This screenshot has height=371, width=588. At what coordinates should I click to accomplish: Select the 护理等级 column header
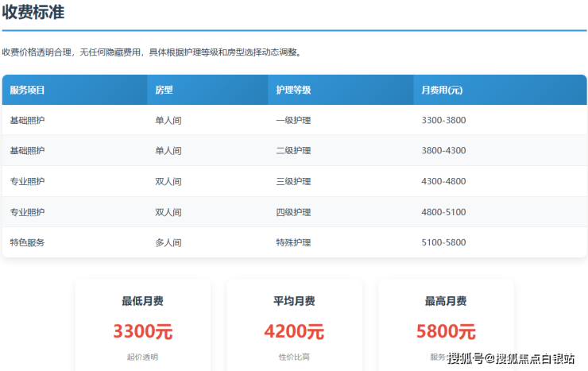293,90
